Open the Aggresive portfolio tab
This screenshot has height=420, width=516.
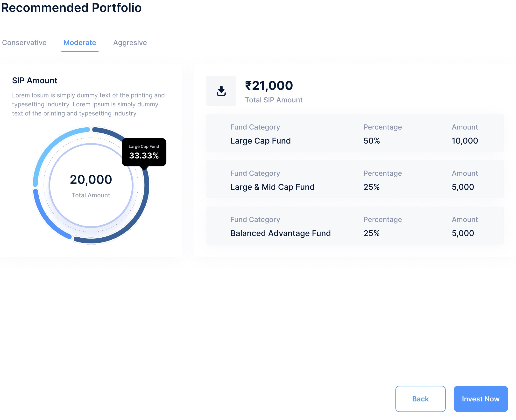130,43
